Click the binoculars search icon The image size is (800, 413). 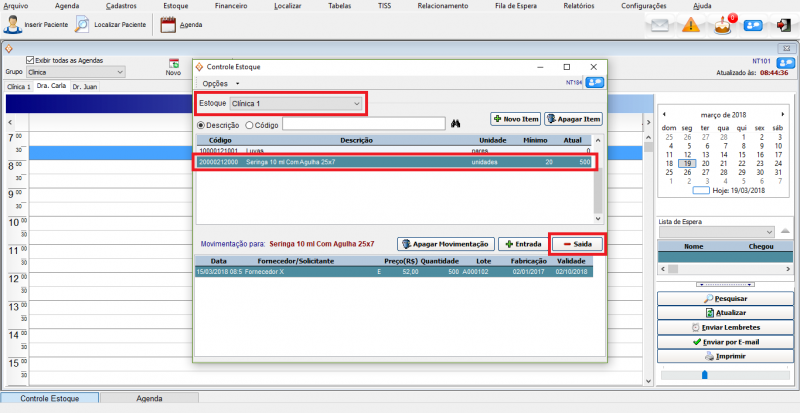(456, 124)
